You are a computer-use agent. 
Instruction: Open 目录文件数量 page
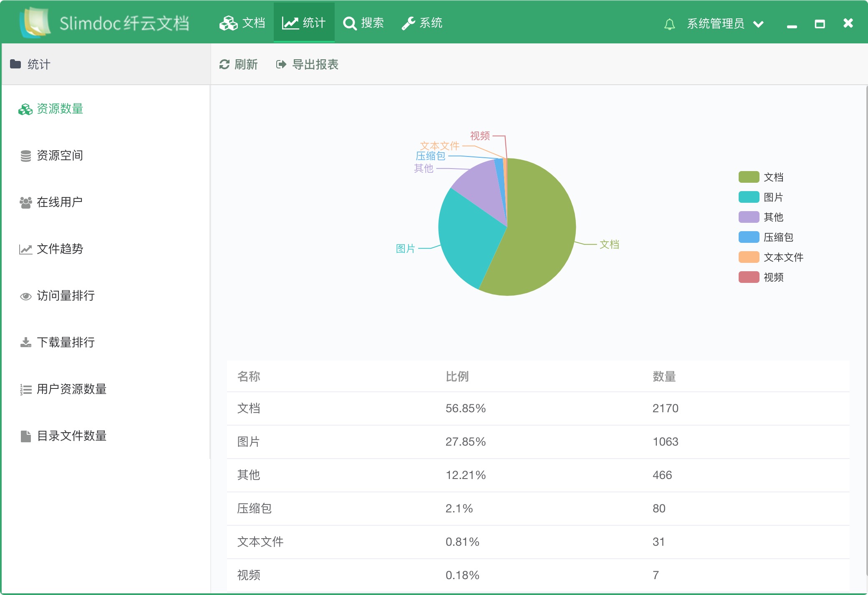click(63, 436)
